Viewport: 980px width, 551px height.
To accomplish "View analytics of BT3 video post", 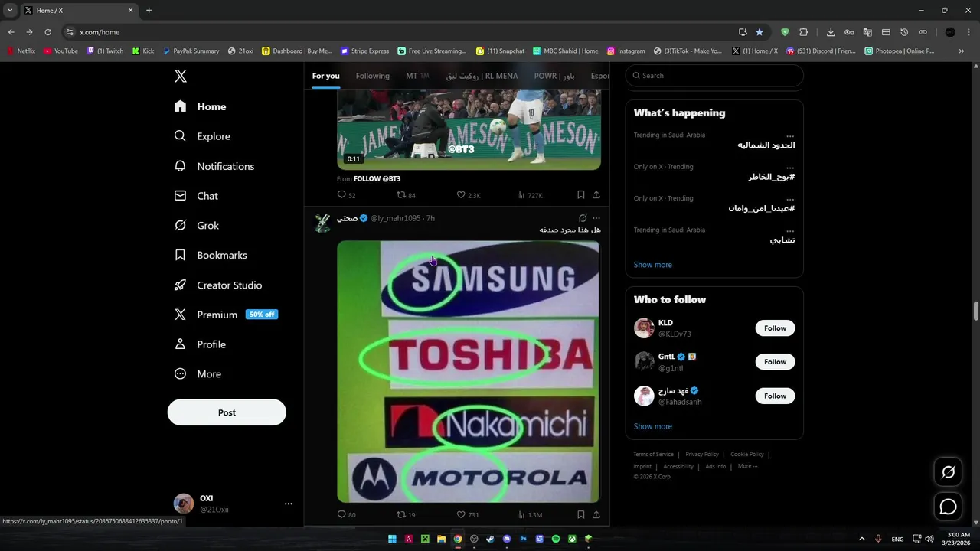I will [530, 195].
